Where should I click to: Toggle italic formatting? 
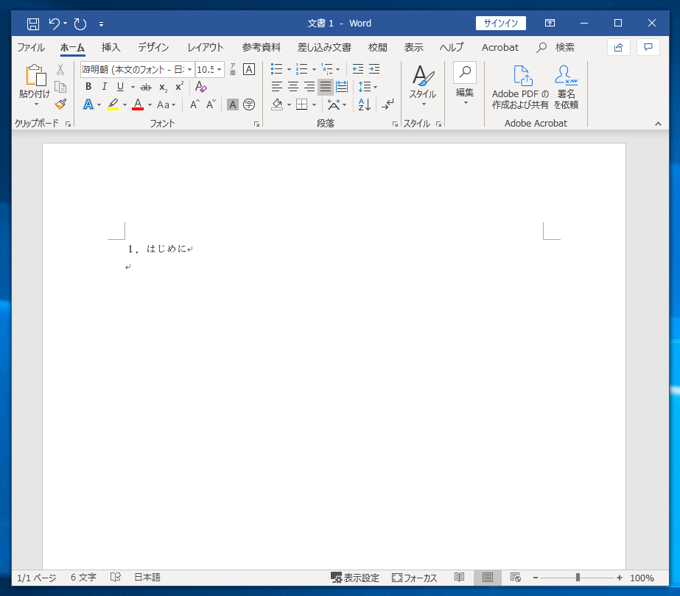click(x=104, y=87)
